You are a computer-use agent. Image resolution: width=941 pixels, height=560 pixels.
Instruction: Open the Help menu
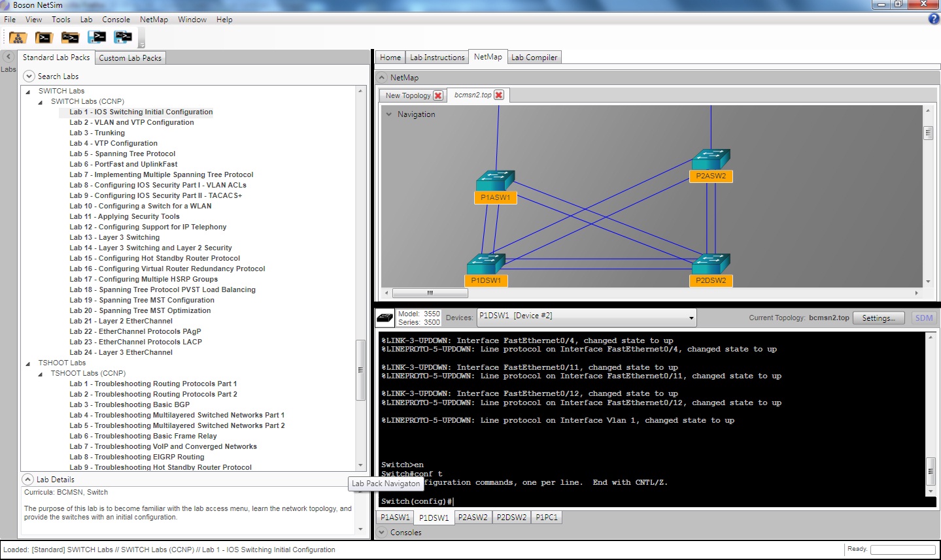[224, 20]
